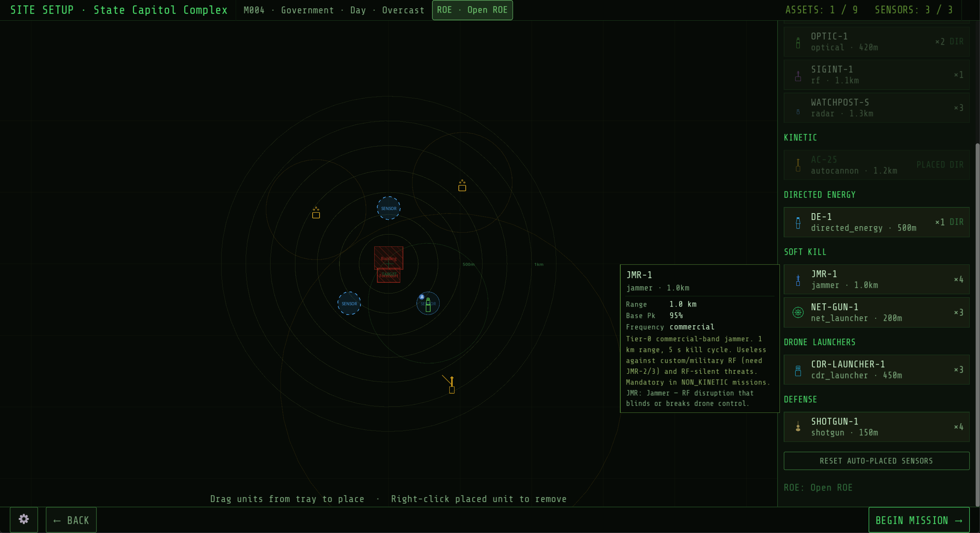Select the green optical unit on map
Image resolution: width=980 pixels, height=533 pixels.
pos(428,305)
